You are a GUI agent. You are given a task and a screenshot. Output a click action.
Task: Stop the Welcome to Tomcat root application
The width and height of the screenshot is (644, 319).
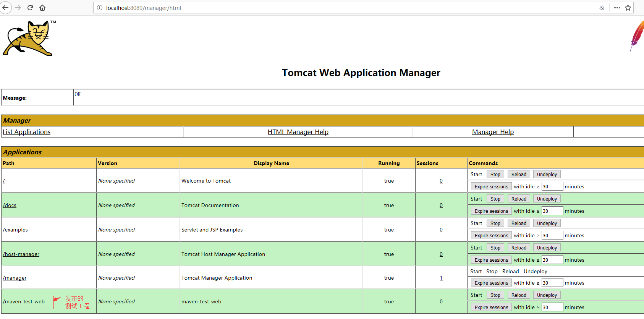[x=495, y=174]
